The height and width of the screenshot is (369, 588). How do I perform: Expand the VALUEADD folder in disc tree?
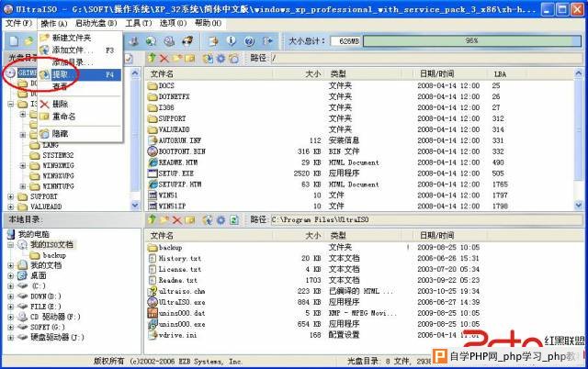[x=11, y=207]
